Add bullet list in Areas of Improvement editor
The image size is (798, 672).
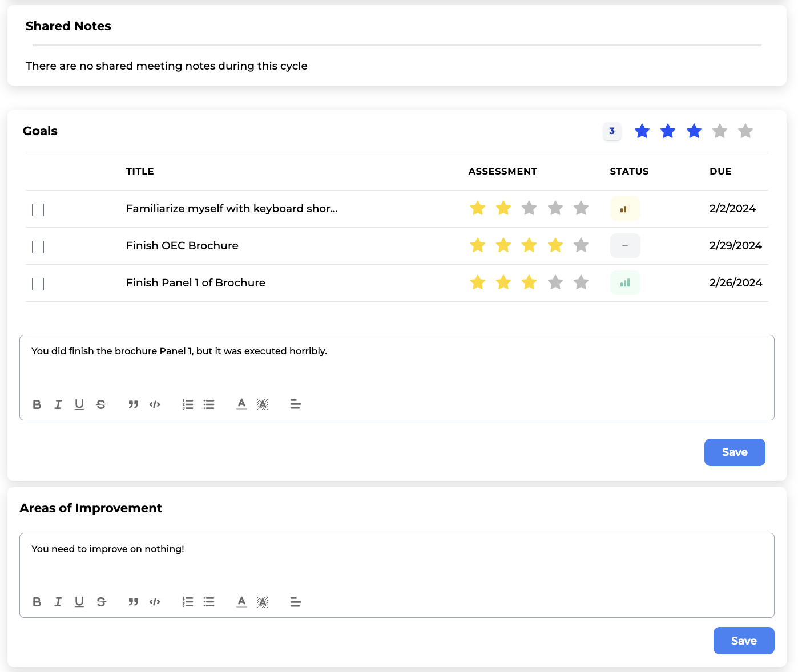209,602
